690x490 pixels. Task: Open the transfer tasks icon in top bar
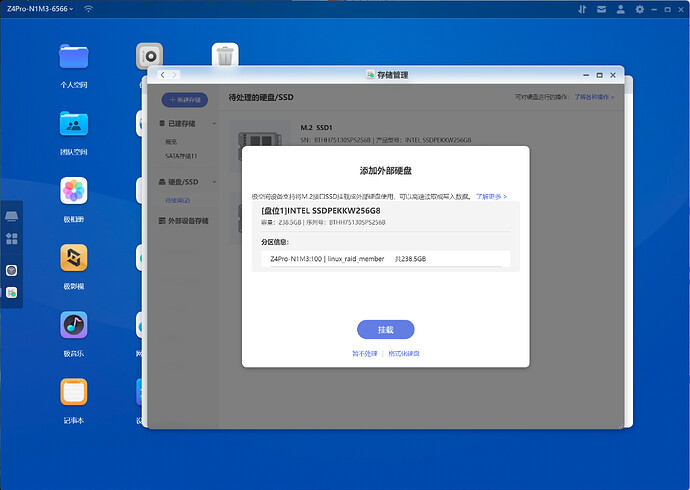[x=583, y=9]
